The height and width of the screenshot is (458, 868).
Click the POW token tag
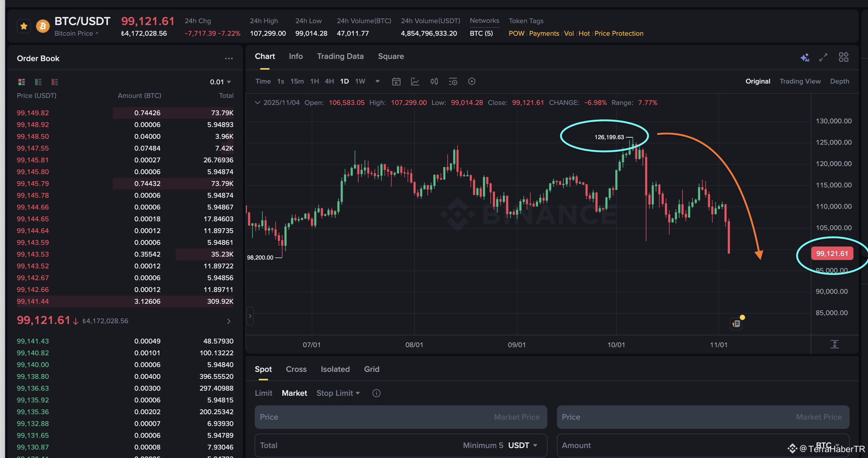point(516,34)
